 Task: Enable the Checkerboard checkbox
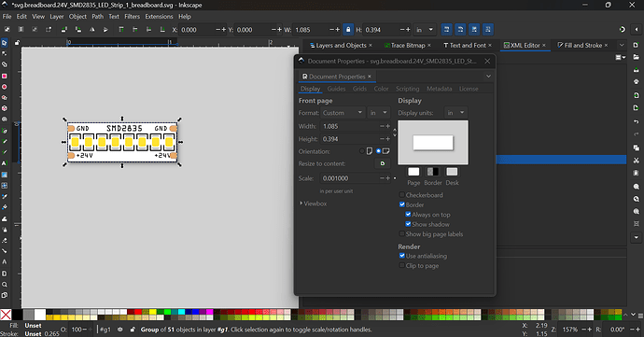click(x=402, y=195)
